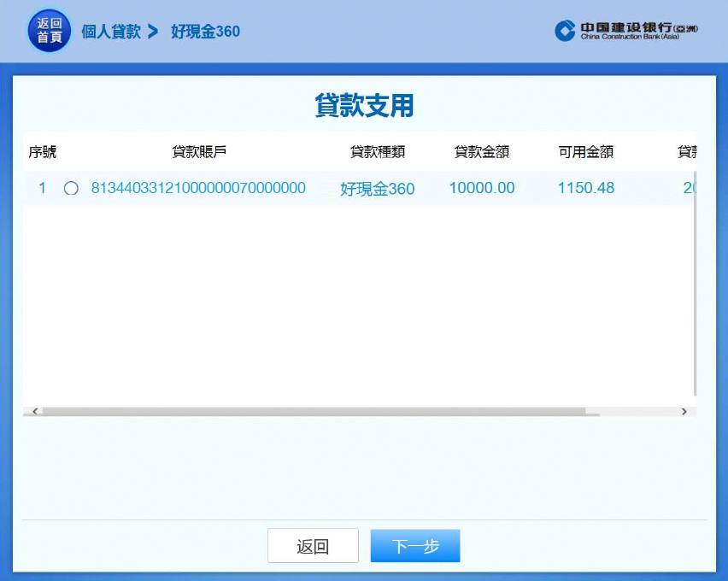Click the 好現金360 breadcrumb
The image size is (728, 581).
pyautogui.click(x=205, y=32)
